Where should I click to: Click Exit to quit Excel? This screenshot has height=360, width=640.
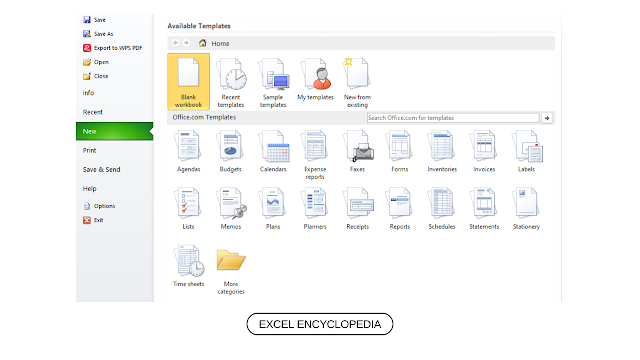pos(93,220)
